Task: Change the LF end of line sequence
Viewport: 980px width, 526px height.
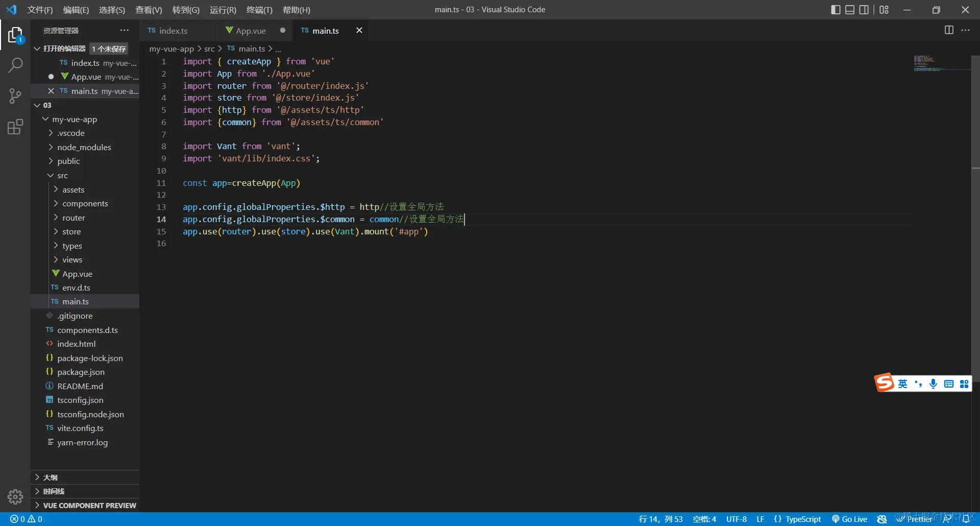Action: point(761,519)
